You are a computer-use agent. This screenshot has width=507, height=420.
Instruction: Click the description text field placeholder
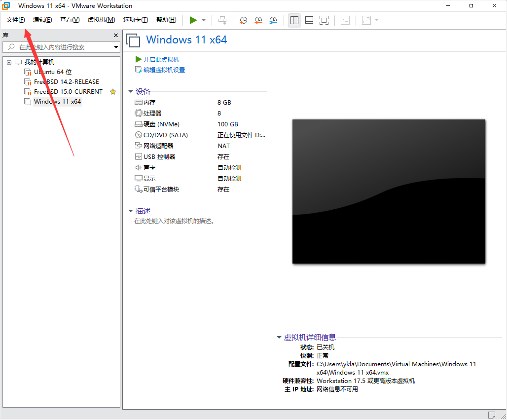tap(174, 221)
